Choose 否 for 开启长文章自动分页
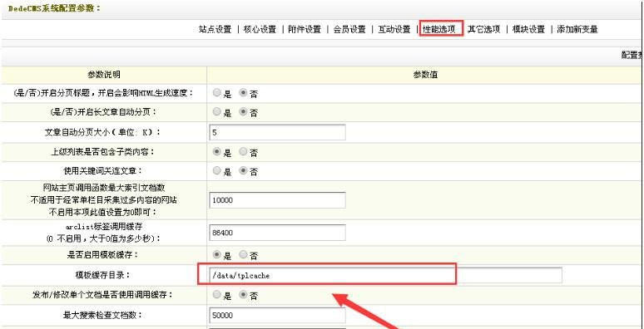644x329 pixels. pyautogui.click(x=243, y=112)
